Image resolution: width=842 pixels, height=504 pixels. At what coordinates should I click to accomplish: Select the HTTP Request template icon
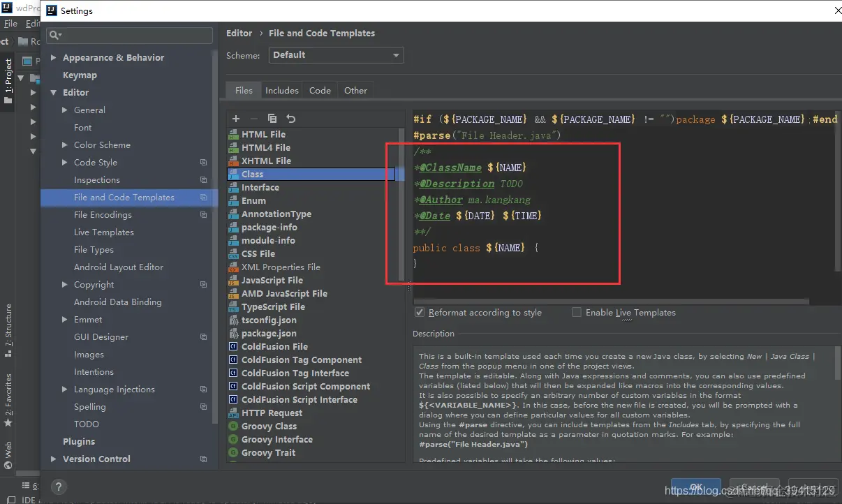tap(233, 413)
